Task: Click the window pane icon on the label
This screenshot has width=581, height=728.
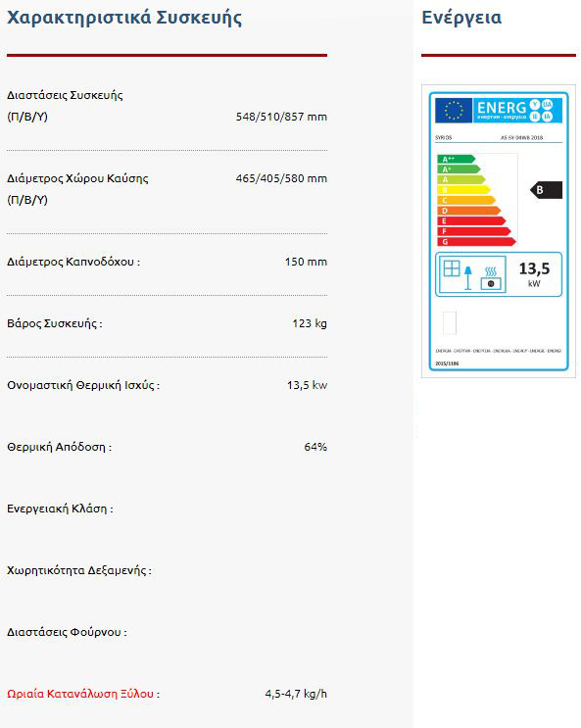Action: coord(452,268)
